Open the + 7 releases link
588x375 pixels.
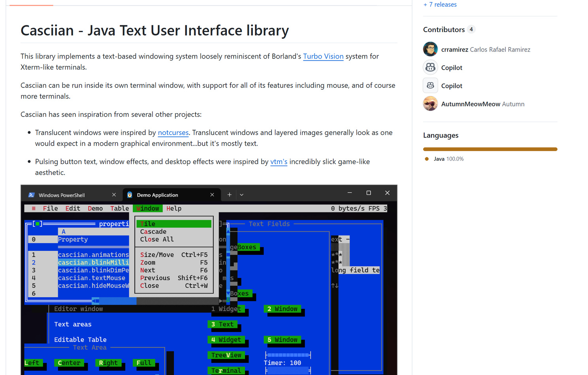click(x=440, y=4)
